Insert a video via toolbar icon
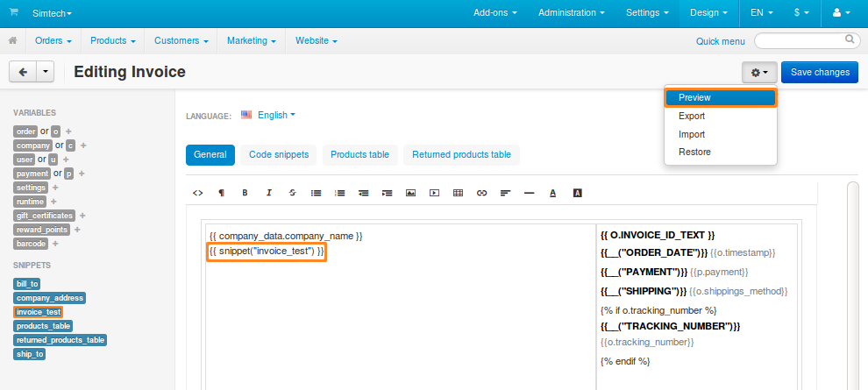The width and height of the screenshot is (868, 390). tap(435, 193)
